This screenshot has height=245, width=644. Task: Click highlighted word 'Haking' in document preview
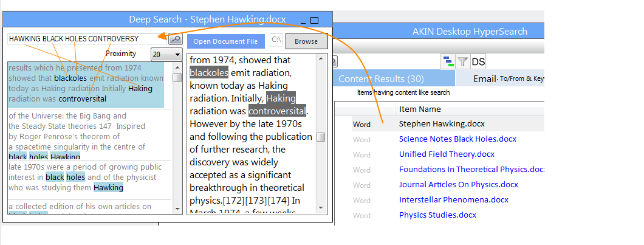click(x=281, y=98)
